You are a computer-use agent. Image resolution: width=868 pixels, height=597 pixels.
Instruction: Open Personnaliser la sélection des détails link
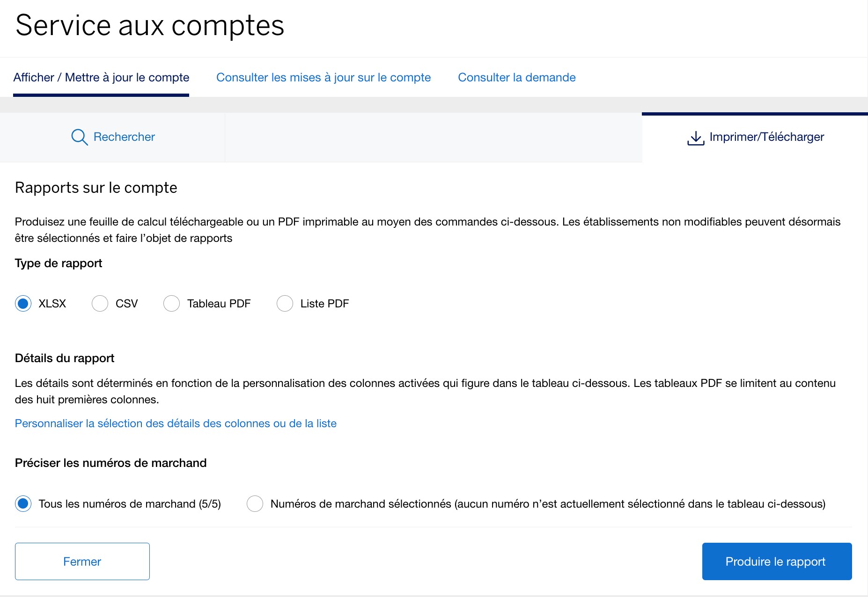coord(176,423)
